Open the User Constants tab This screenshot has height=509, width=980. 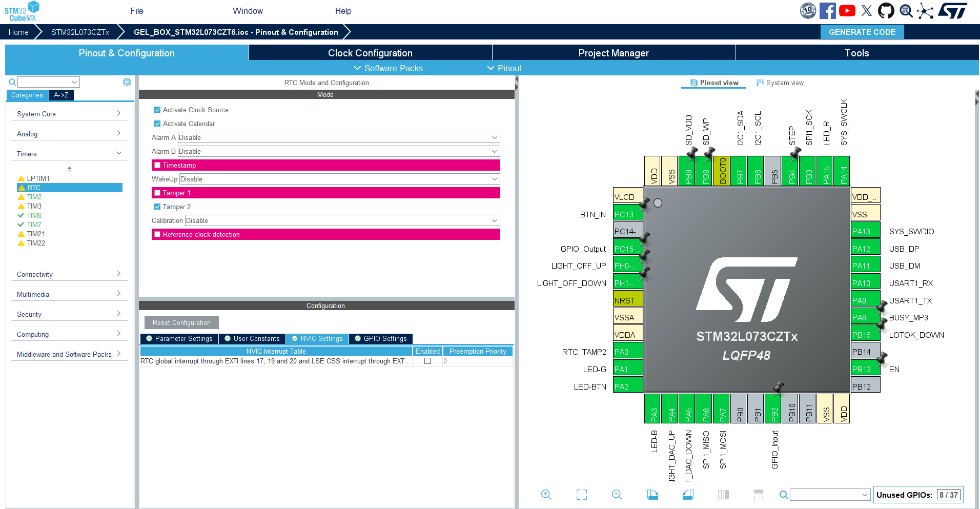tap(252, 338)
